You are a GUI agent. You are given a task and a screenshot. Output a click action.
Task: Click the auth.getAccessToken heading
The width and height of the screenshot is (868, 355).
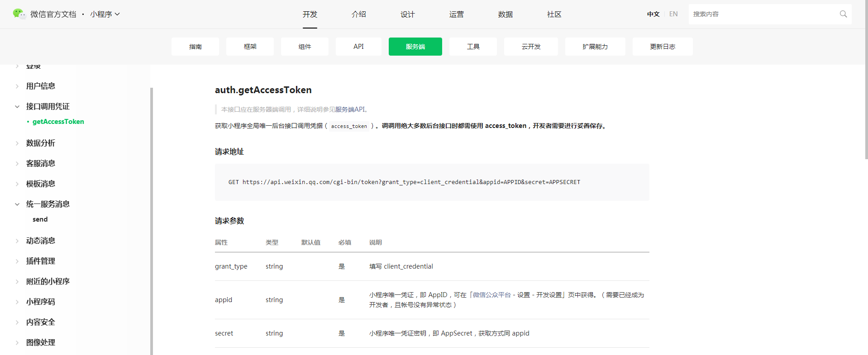[x=263, y=90]
